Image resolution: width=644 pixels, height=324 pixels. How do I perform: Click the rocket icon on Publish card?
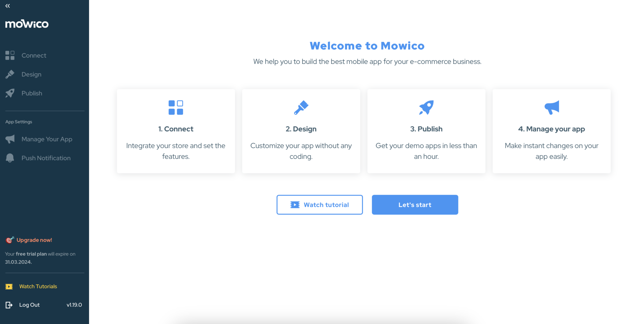[x=426, y=108]
